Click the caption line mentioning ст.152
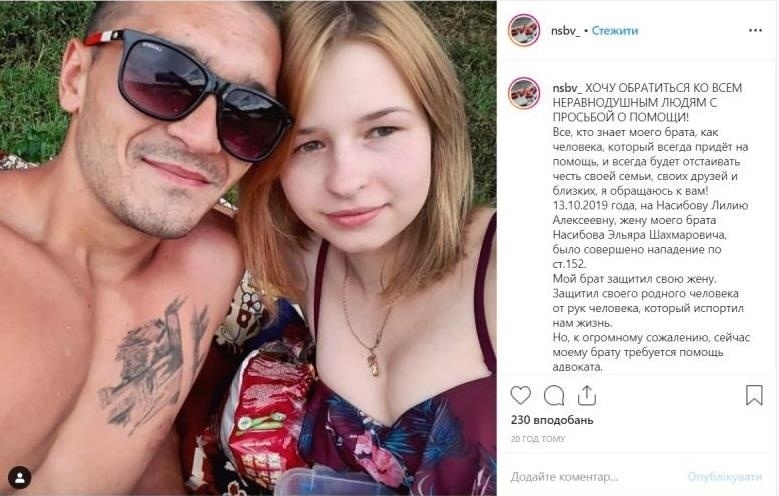 (x=569, y=264)
